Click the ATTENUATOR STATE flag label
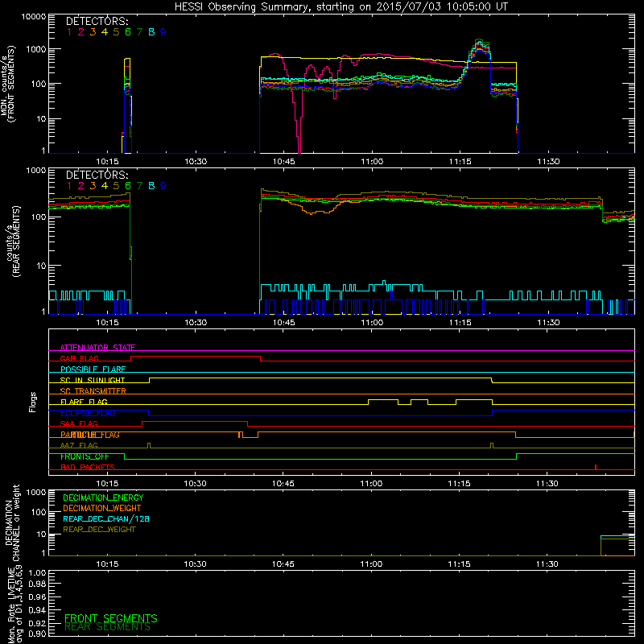The width and height of the screenshot is (644, 644). (97, 348)
